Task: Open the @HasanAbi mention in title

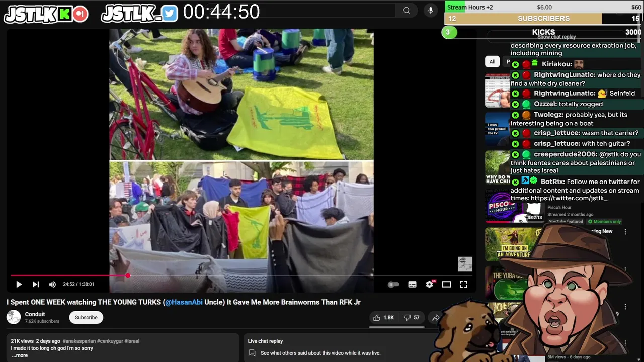Action: (x=184, y=302)
